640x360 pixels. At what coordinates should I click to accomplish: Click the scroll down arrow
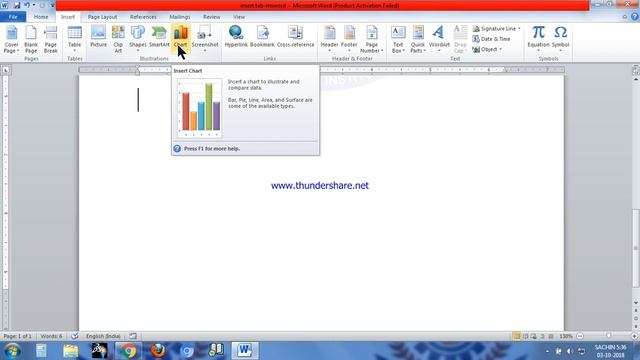click(636, 303)
